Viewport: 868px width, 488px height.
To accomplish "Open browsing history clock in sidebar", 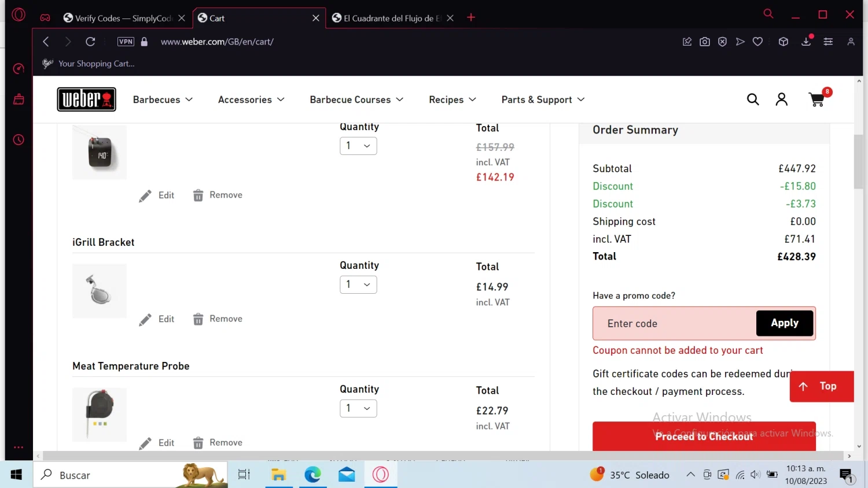I will click(x=19, y=140).
